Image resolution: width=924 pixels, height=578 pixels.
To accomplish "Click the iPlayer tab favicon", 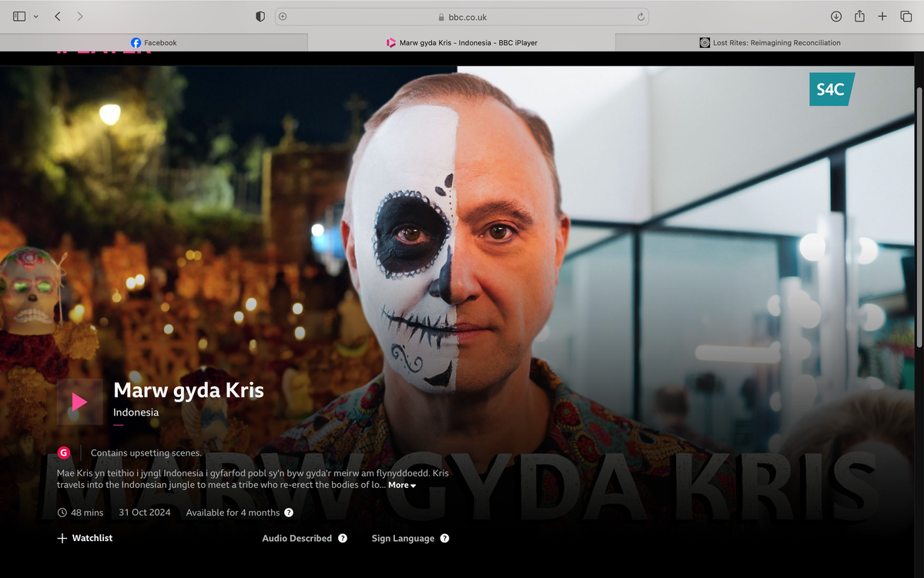I will [391, 42].
